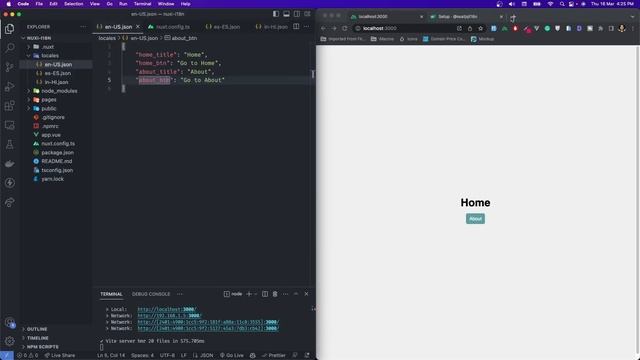Open new browser tab with plus

tap(513, 17)
